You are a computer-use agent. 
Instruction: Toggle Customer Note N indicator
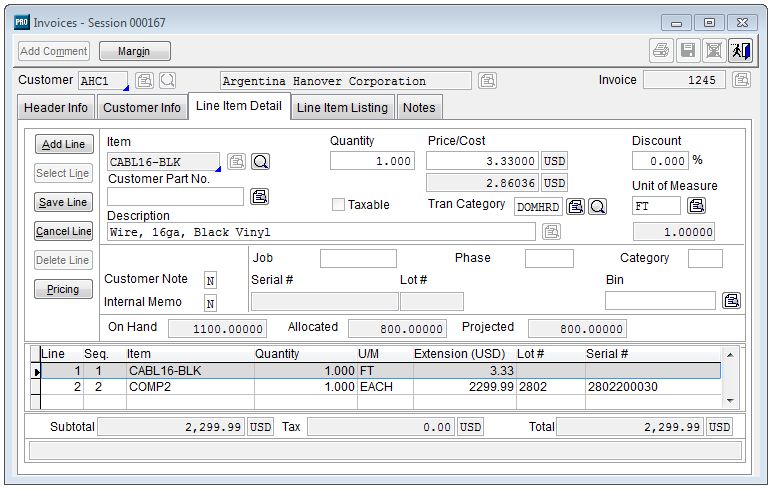click(210, 281)
